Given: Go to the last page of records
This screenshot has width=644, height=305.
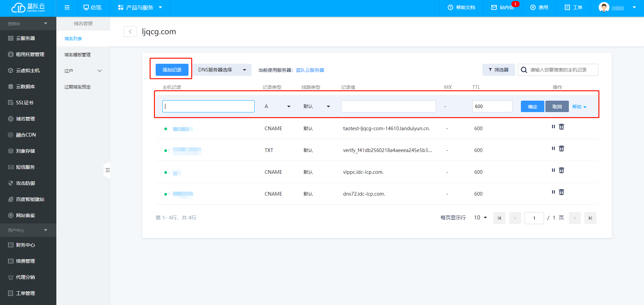Looking at the screenshot, I should tap(590, 218).
